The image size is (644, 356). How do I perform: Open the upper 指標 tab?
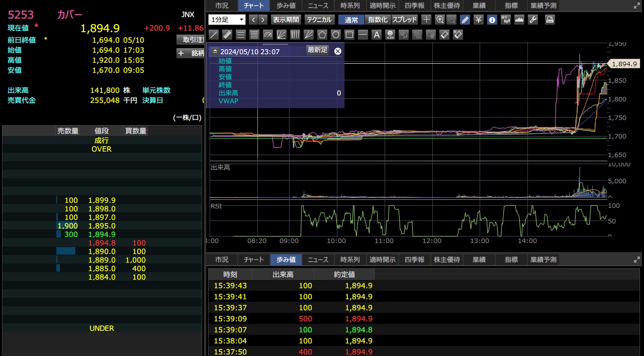click(x=511, y=6)
